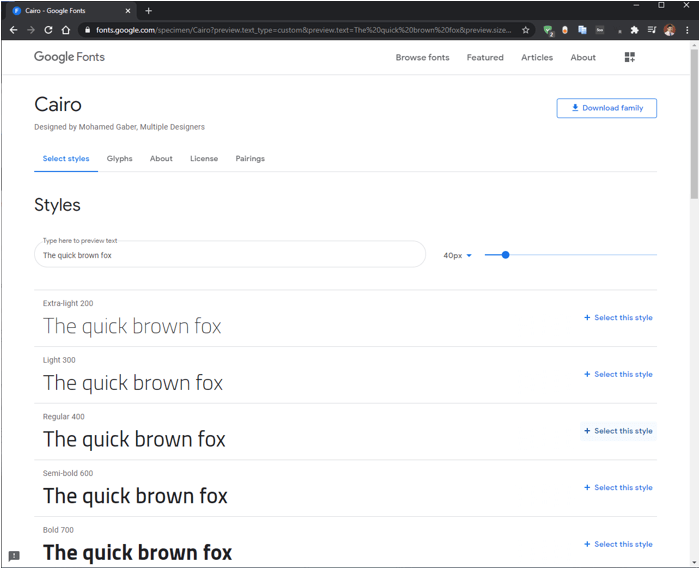Click the browser address bar
Viewport: 700px width, 569px height.
[304, 30]
